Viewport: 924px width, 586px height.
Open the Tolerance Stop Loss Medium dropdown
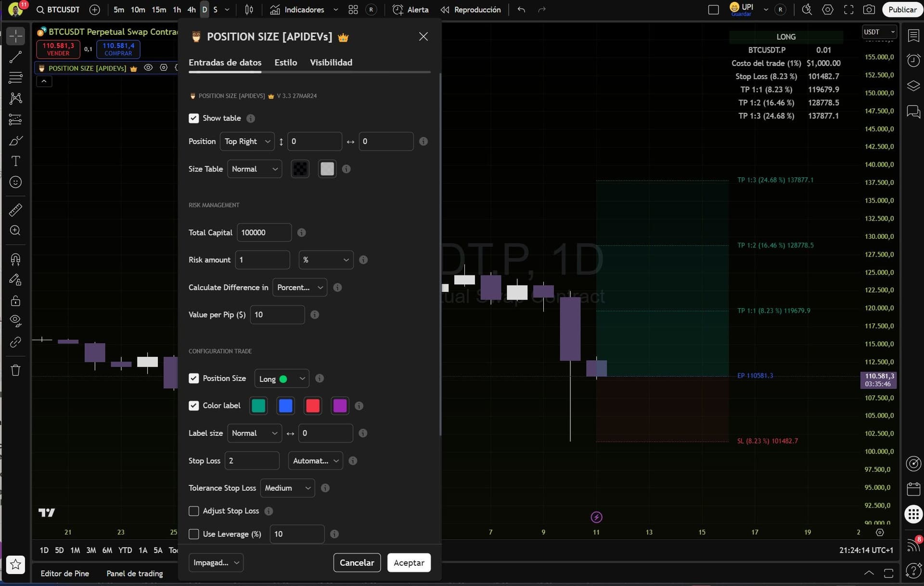[x=287, y=488]
